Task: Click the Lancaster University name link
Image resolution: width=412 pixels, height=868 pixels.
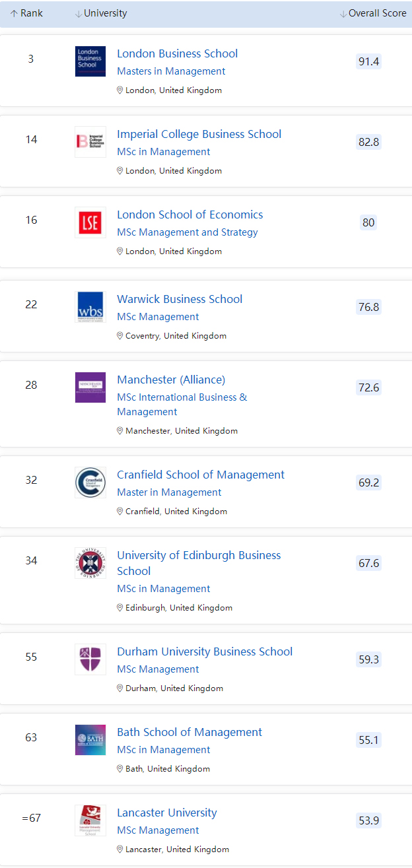Action: tap(166, 813)
